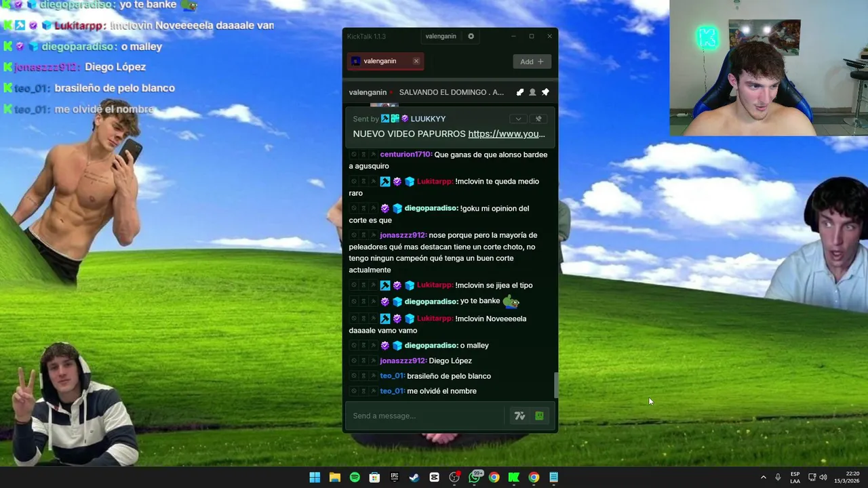Open the Kick emotes picker

point(539,415)
